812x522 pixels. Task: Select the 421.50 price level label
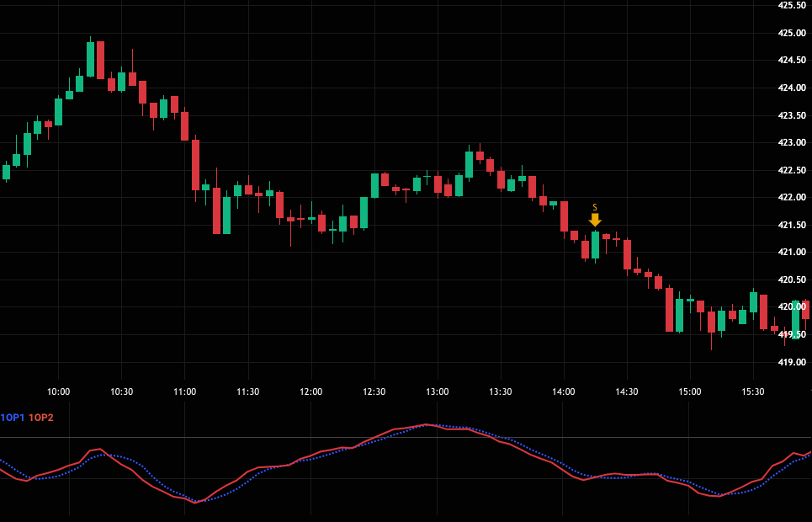(x=792, y=225)
